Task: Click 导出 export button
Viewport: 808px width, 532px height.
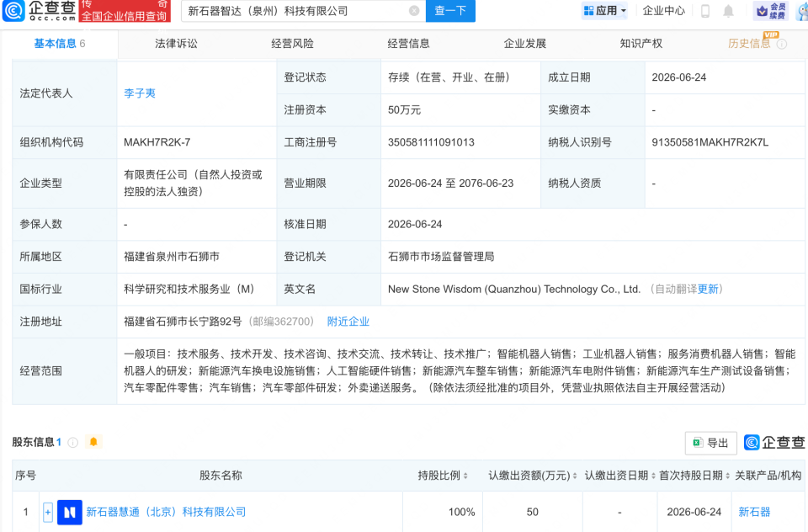Action: point(711,443)
